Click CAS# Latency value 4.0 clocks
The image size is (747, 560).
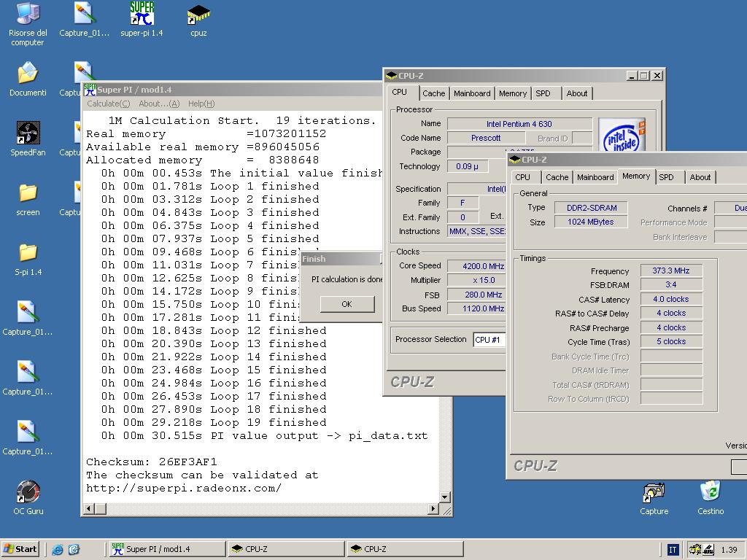point(671,300)
